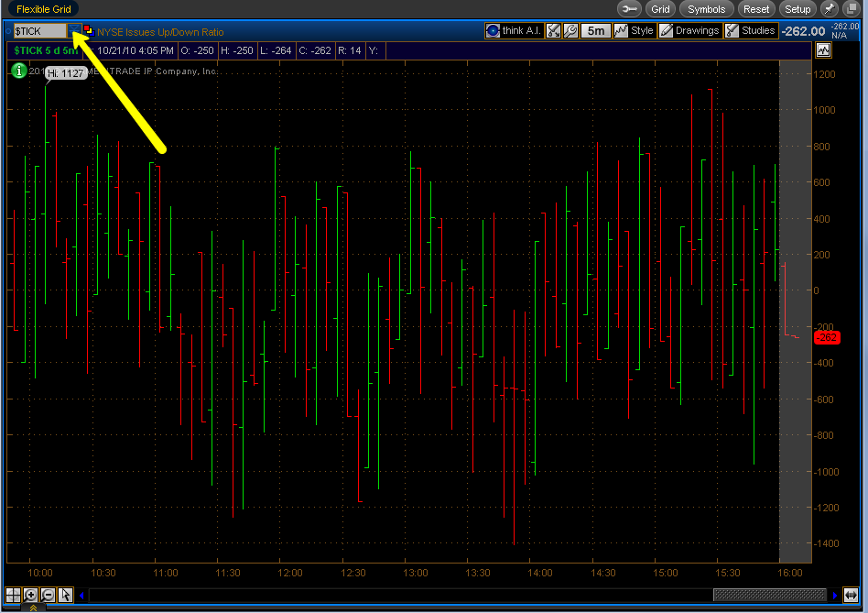Click the scroll right blue arrow

point(835,596)
